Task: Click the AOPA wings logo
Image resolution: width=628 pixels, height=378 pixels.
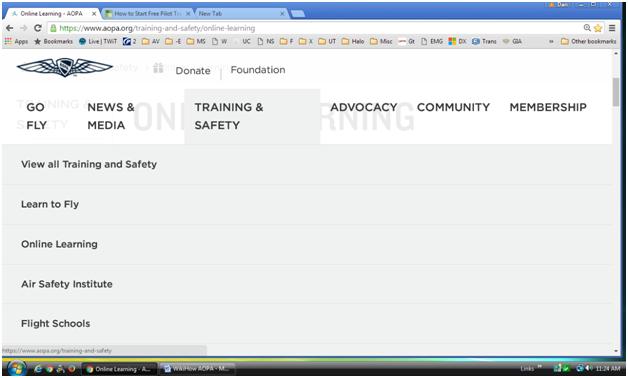Action: (64, 67)
